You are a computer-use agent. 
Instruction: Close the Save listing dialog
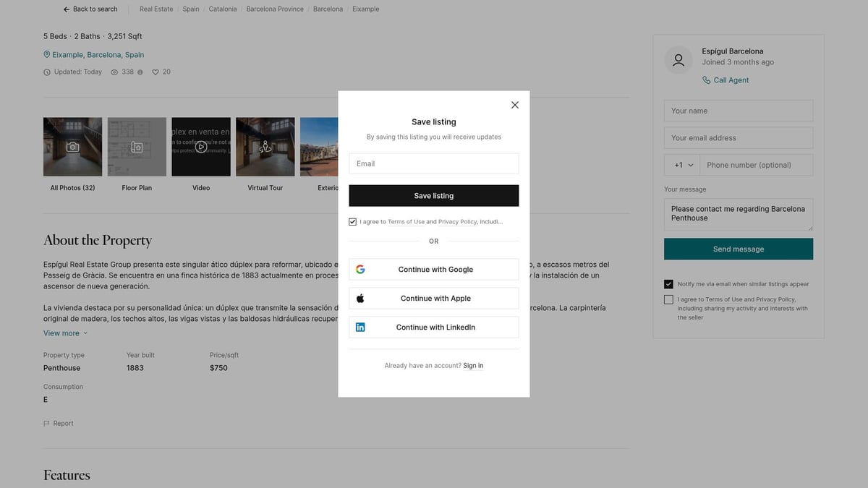click(x=515, y=105)
